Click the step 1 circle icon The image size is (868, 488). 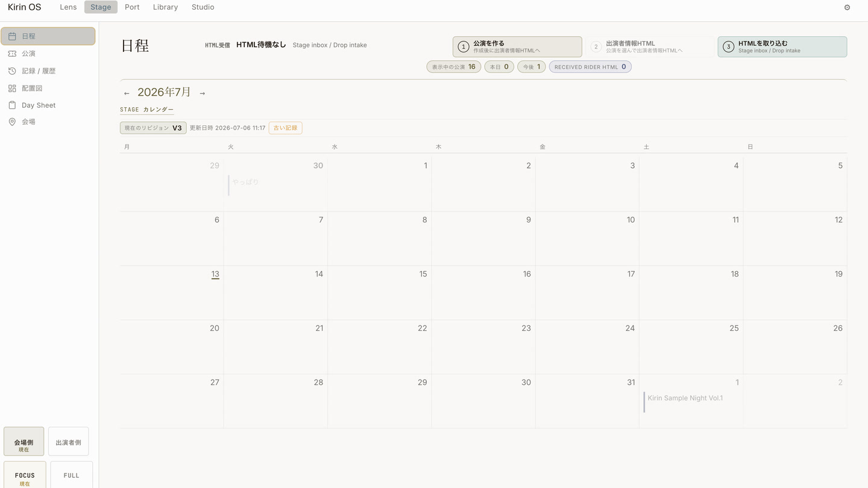pyautogui.click(x=463, y=46)
